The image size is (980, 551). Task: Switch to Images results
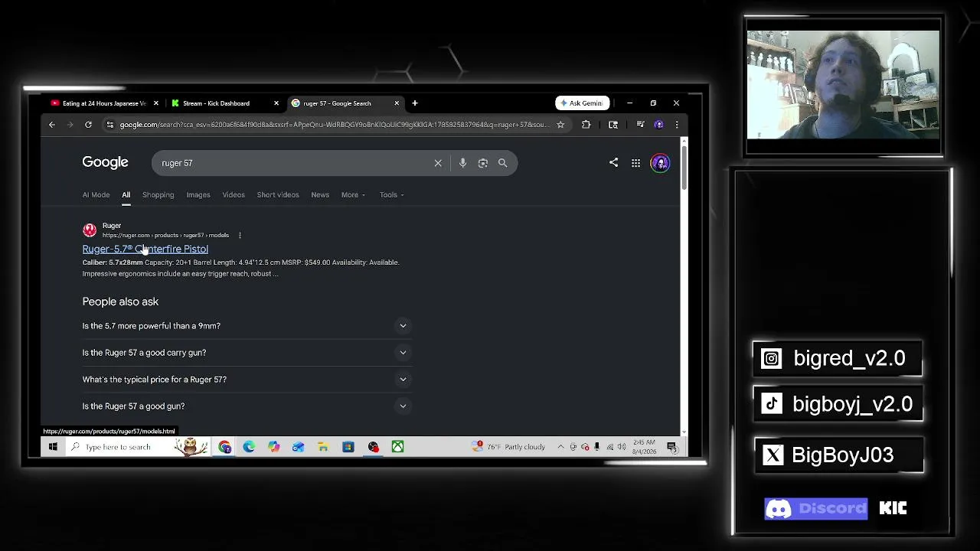(198, 194)
